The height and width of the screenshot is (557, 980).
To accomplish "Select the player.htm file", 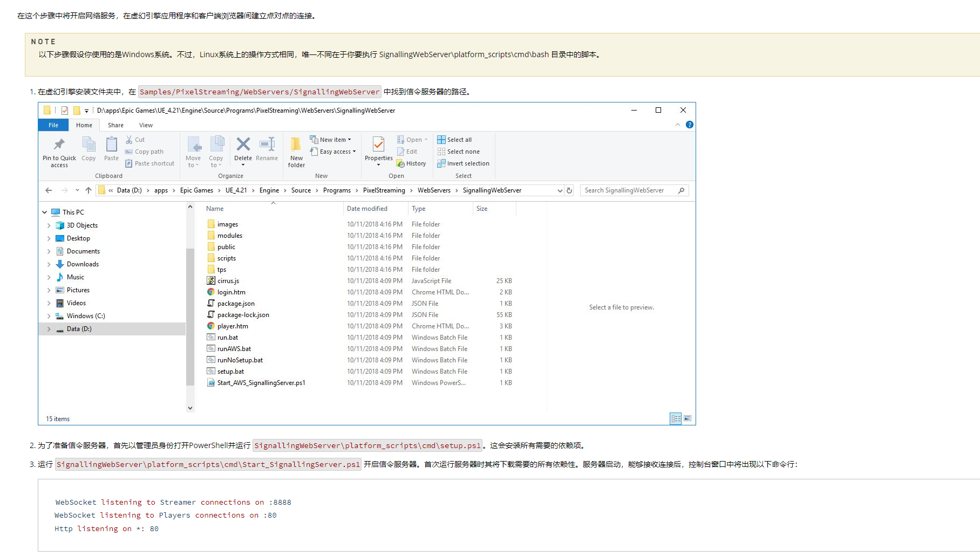I will (233, 326).
